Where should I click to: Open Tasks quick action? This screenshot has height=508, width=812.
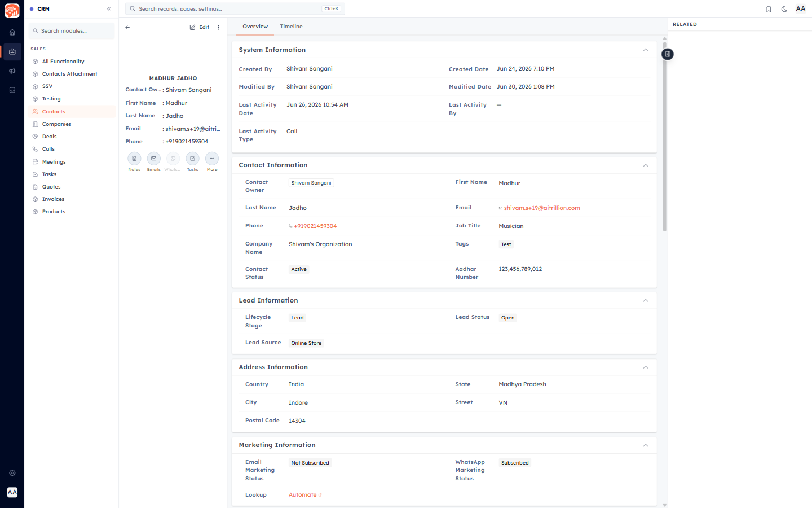coord(193,159)
